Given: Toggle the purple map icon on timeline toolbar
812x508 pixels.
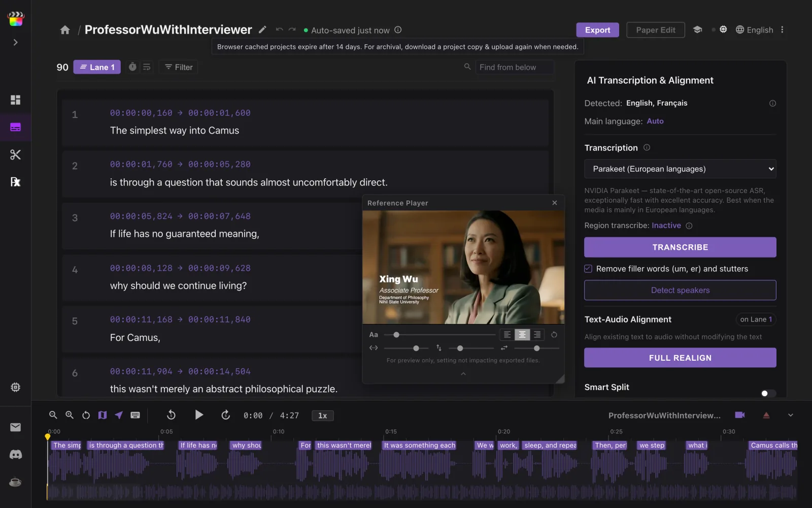Looking at the screenshot, I should point(103,415).
